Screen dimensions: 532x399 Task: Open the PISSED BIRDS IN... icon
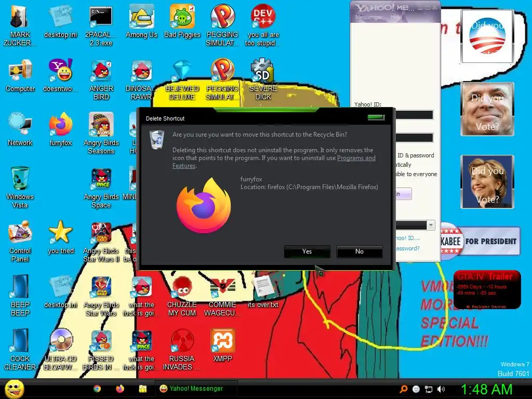[x=101, y=349]
